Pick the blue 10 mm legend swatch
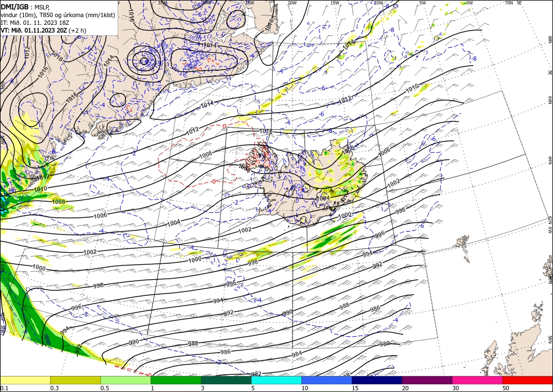 pos(327,380)
